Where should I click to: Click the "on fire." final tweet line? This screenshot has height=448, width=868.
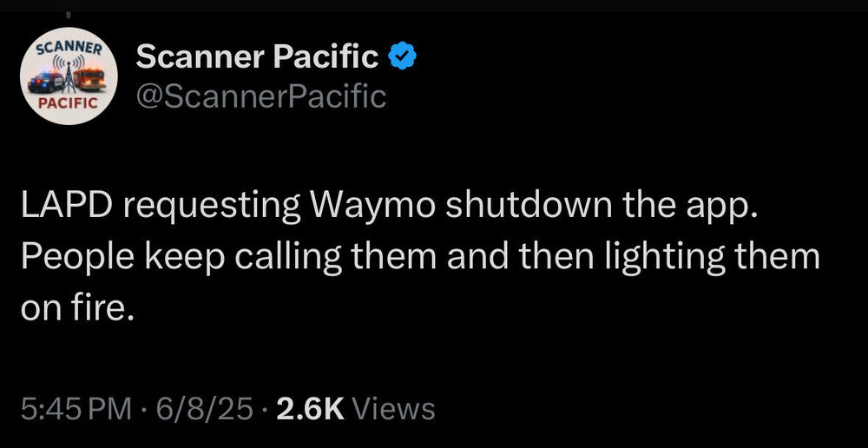[78, 307]
